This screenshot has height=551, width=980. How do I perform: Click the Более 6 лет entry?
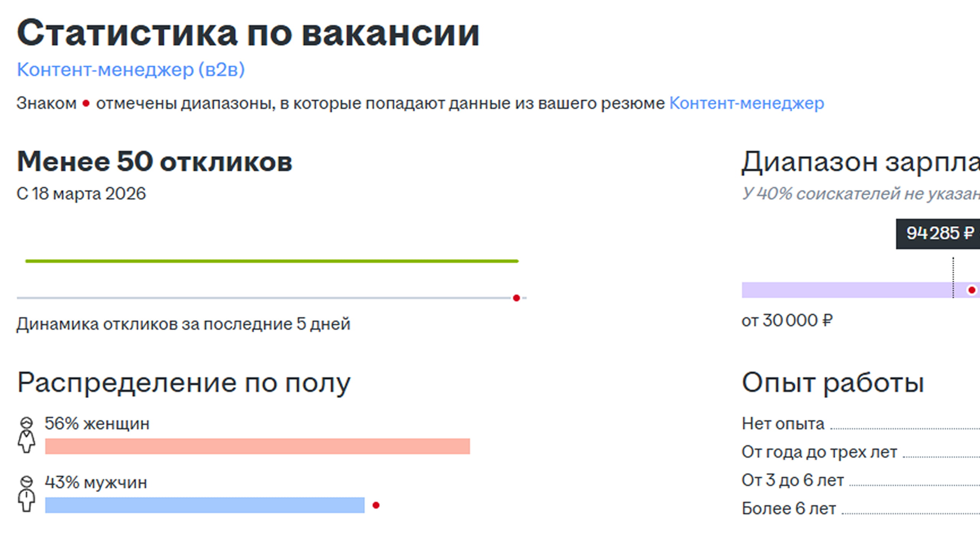click(x=788, y=508)
